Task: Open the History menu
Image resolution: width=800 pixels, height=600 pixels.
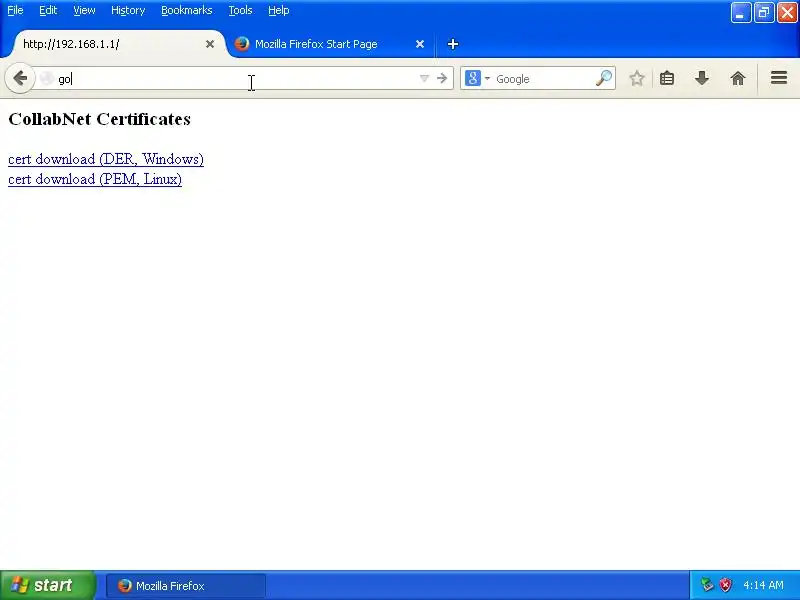Action: pyautogui.click(x=128, y=10)
